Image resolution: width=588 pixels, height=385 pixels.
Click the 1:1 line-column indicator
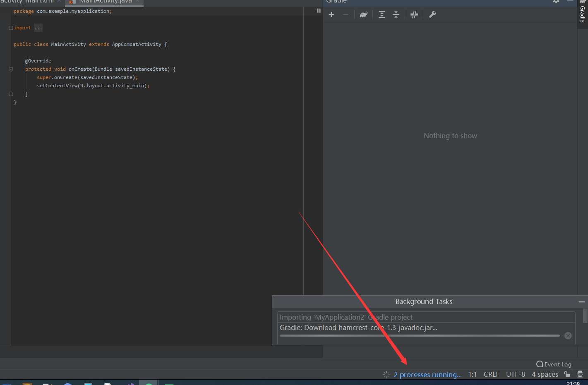[x=473, y=375]
